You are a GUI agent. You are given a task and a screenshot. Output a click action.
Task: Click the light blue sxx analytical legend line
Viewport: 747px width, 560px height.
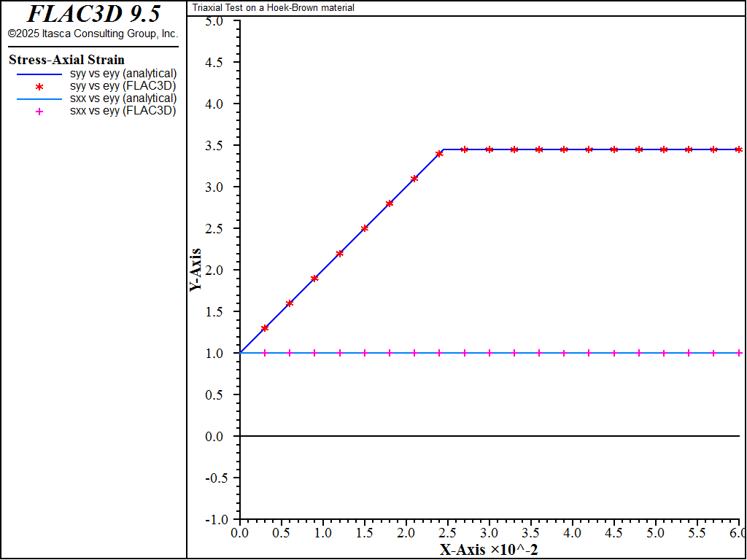tap(39, 99)
